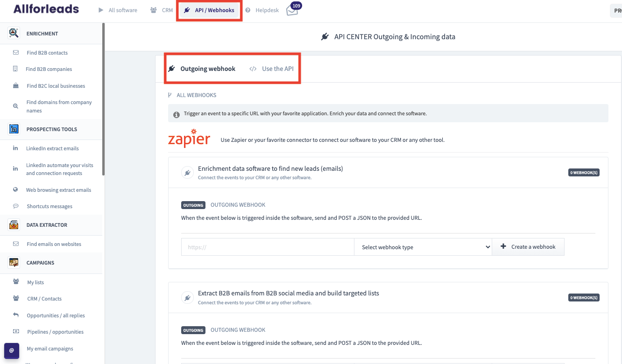Open Shortcuts messages

click(49, 206)
